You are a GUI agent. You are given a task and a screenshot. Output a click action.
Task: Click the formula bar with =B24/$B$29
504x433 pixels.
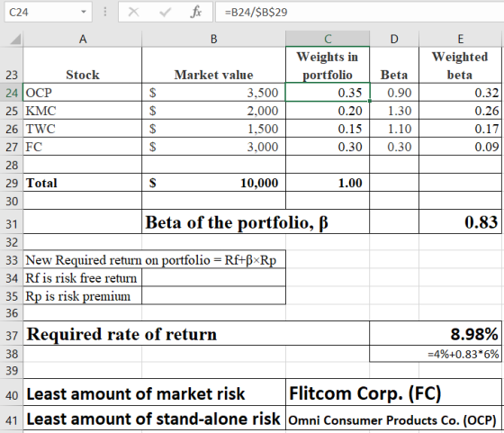[359, 12]
